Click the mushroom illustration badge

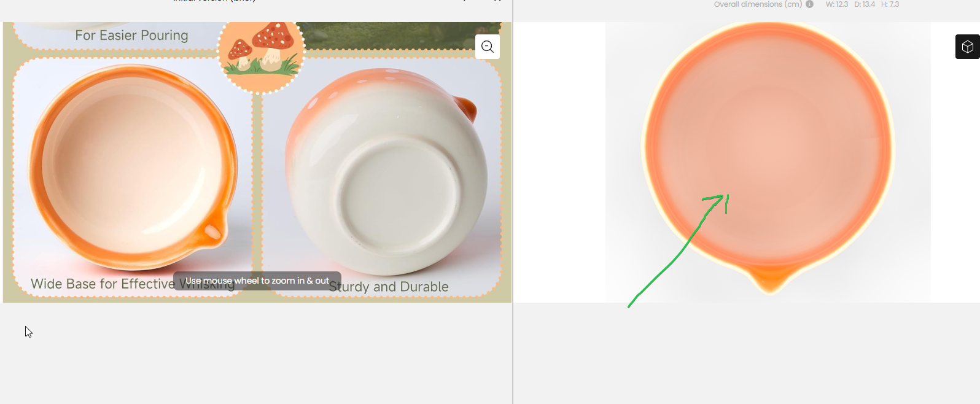[261, 55]
